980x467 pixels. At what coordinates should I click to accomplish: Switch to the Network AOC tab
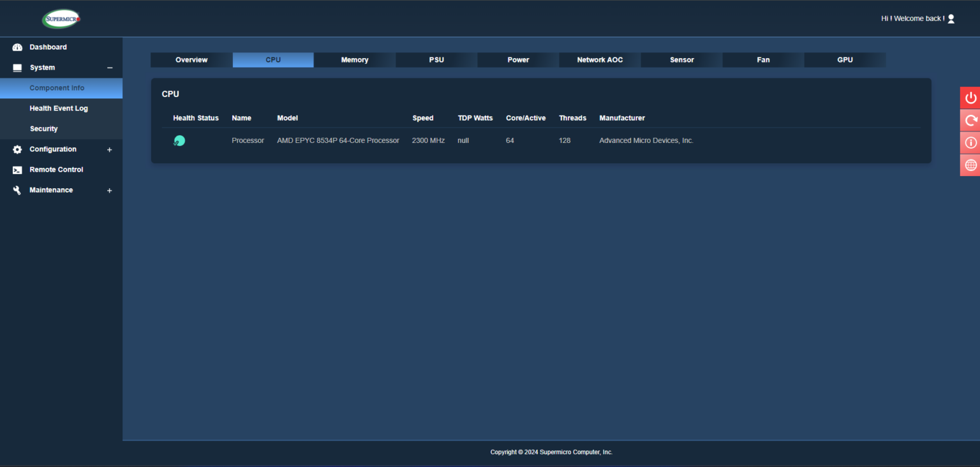click(600, 60)
